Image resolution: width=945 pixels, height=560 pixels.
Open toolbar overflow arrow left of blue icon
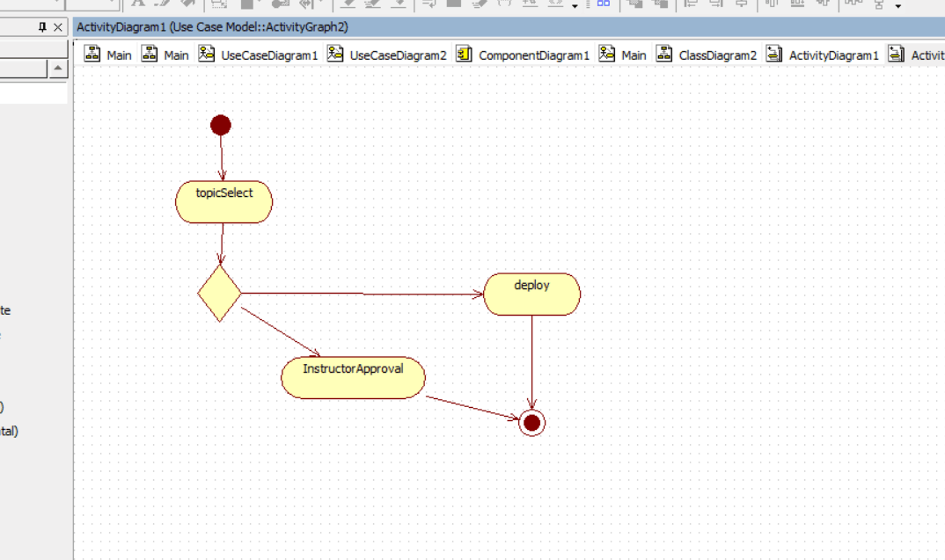(575, 6)
